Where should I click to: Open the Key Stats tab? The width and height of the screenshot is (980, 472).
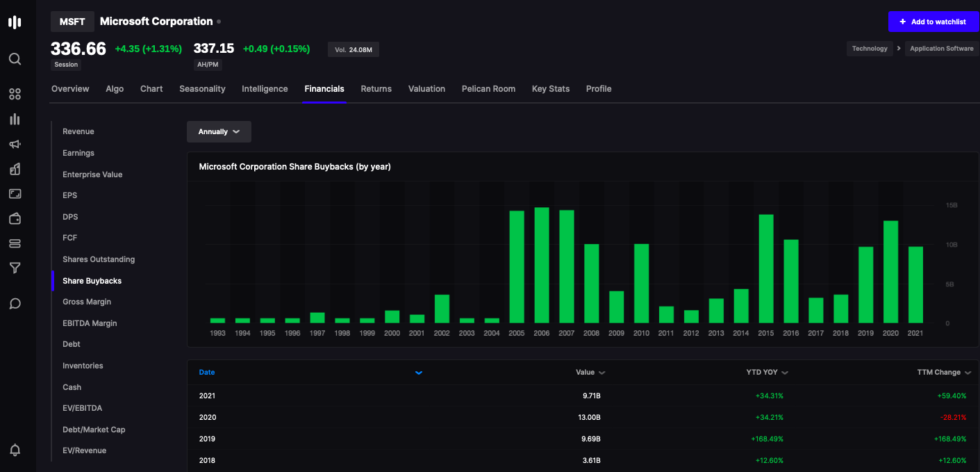[x=551, y=89]
